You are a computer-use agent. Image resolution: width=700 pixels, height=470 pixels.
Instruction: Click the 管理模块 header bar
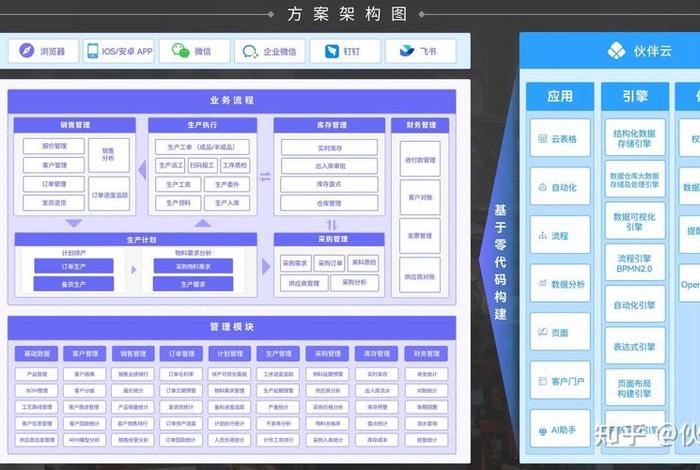232,327
